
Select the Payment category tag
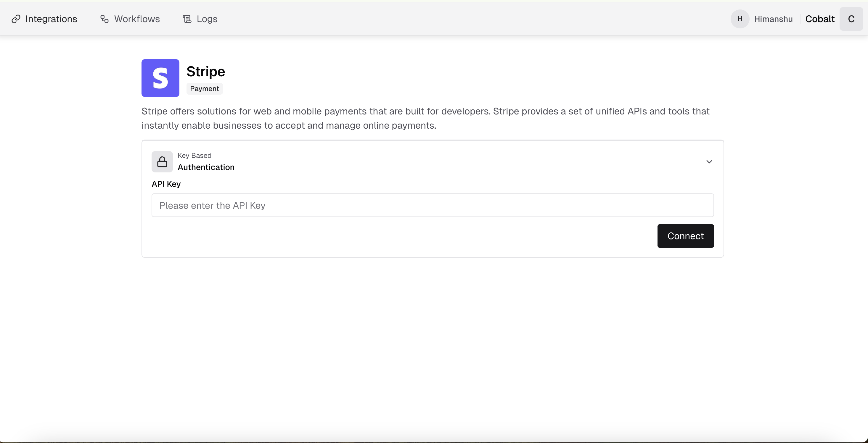[x=205, y=89]
